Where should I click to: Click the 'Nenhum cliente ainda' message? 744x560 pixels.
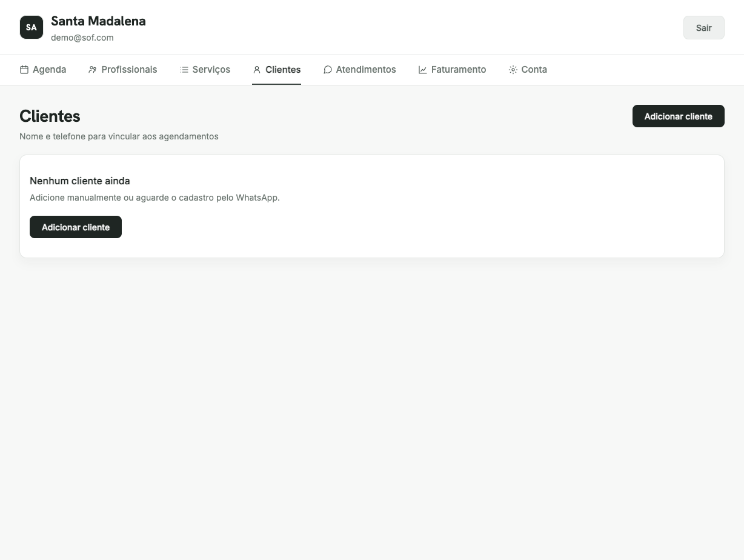(80, 181)
